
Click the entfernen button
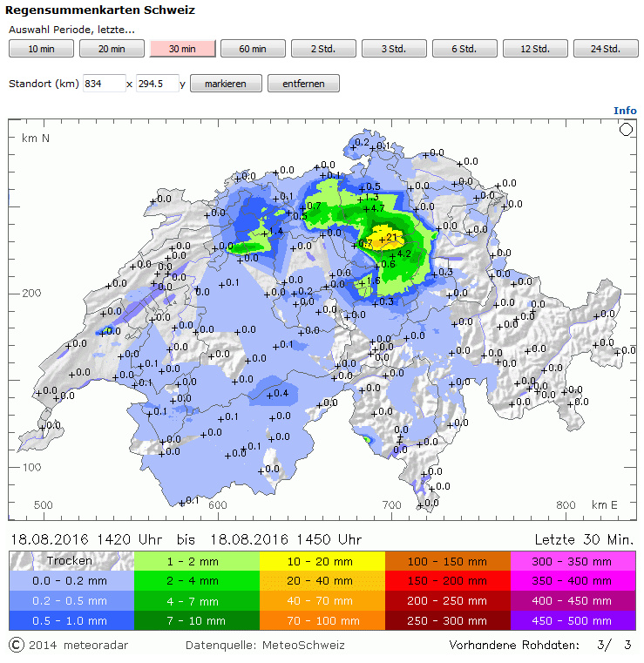(303, 84)
